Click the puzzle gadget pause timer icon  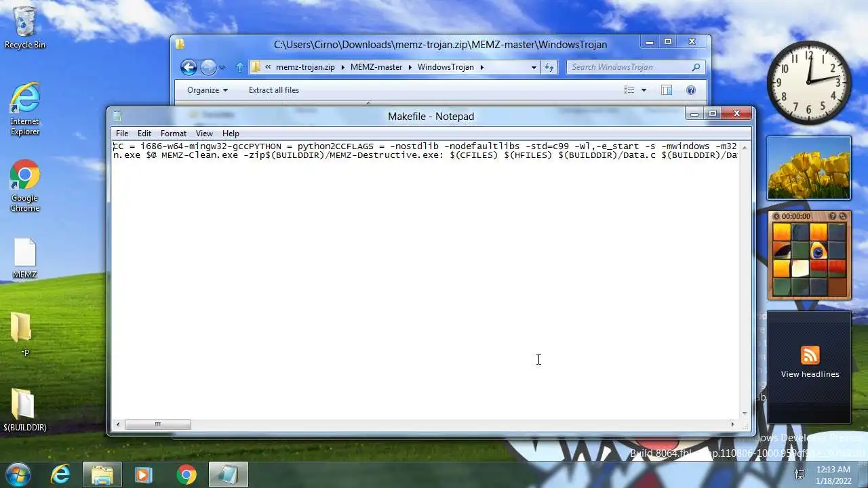pyautogui.click(x=776, y=216)
